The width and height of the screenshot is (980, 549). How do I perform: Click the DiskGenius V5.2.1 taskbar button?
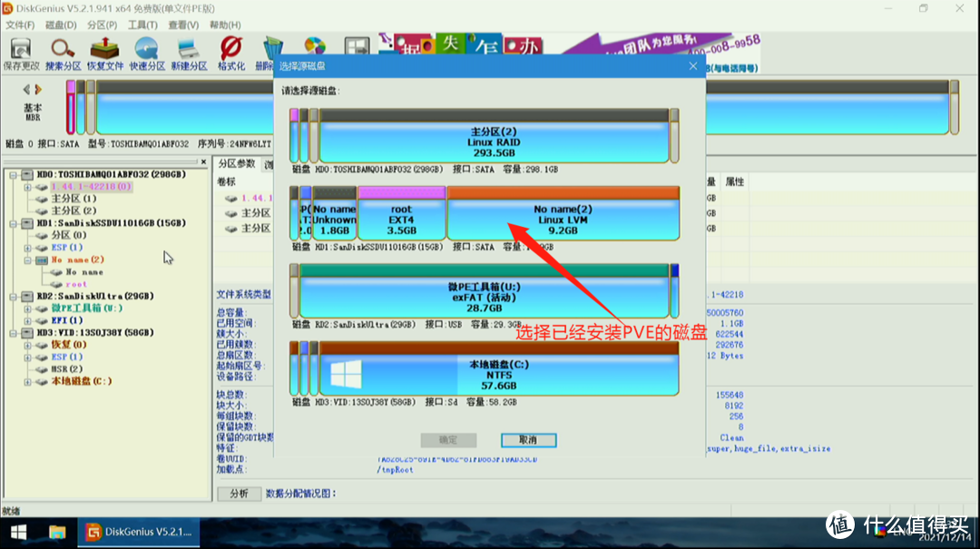(139, 532)
